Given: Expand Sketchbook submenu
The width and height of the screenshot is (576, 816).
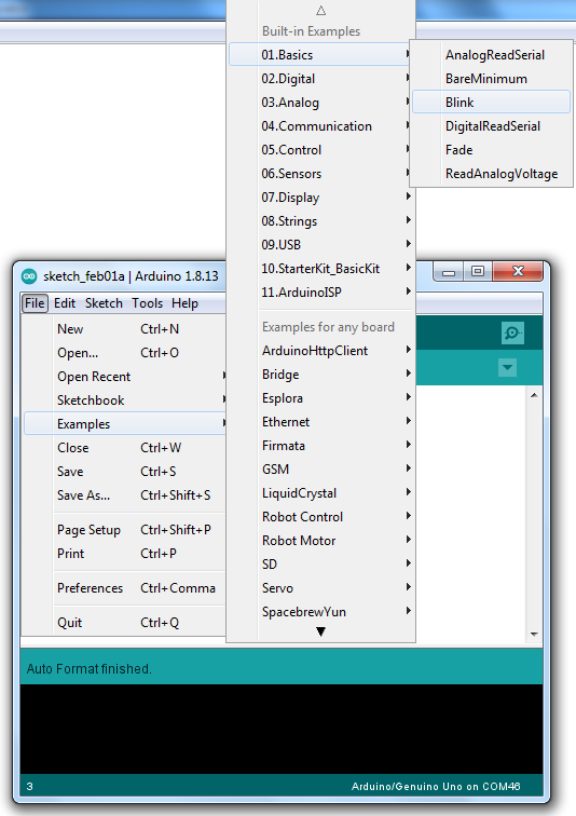Looking at the screenshot, I should tap(125, 400).
